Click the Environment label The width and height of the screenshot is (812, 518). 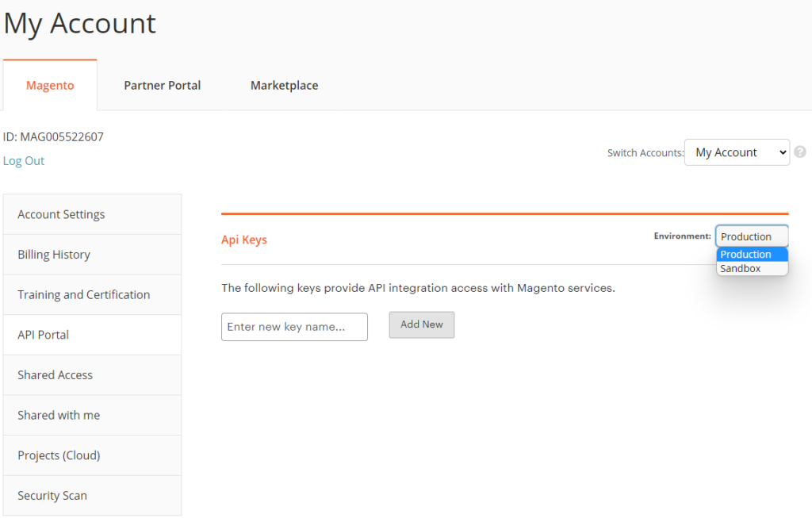tap(682, 236)
